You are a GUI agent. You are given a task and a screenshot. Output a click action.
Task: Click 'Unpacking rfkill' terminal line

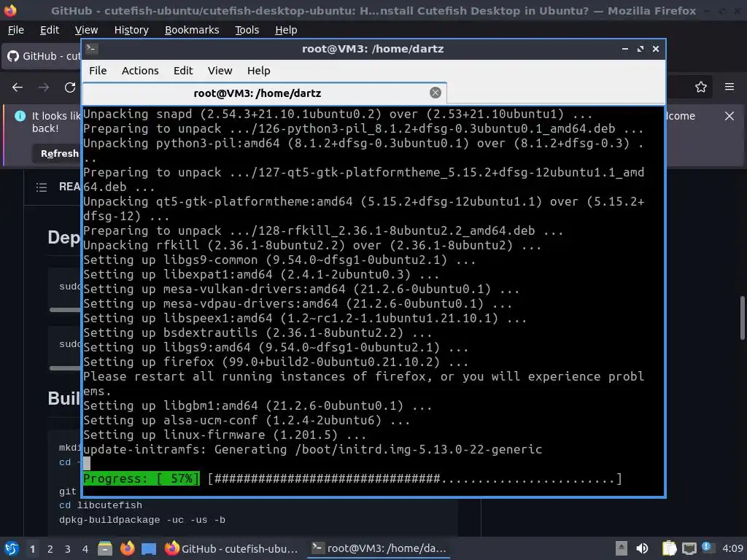click(312, 245)
